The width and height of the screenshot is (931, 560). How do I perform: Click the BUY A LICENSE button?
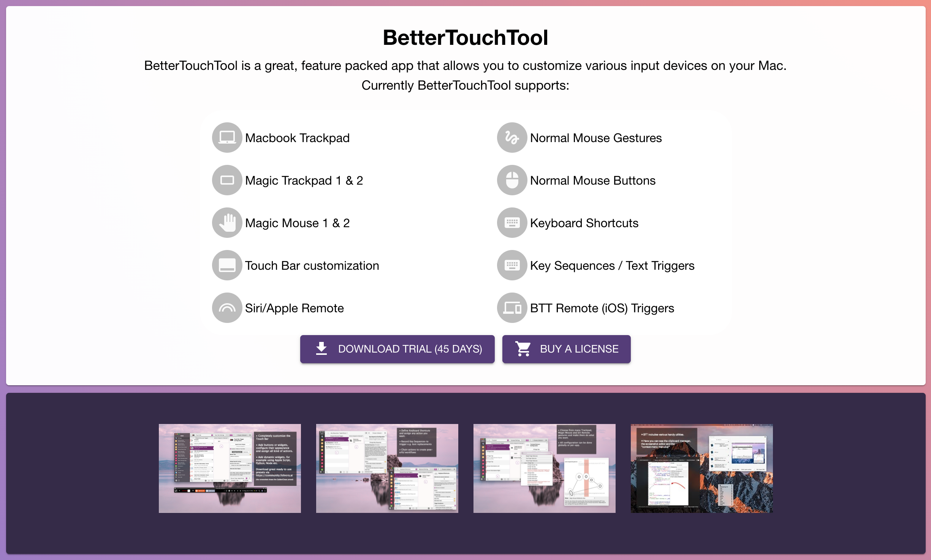(x=566, y=349)
